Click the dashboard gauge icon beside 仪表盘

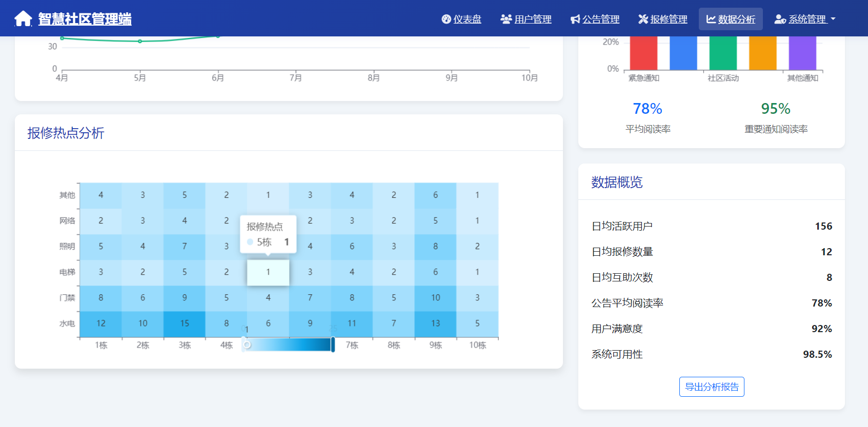(446, 19)
